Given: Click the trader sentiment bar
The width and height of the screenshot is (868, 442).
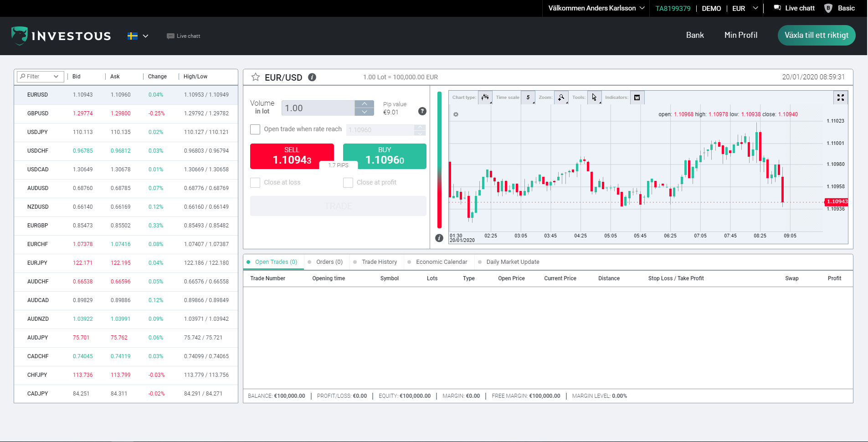Looking at the screenshot, I should pos(440,160).
